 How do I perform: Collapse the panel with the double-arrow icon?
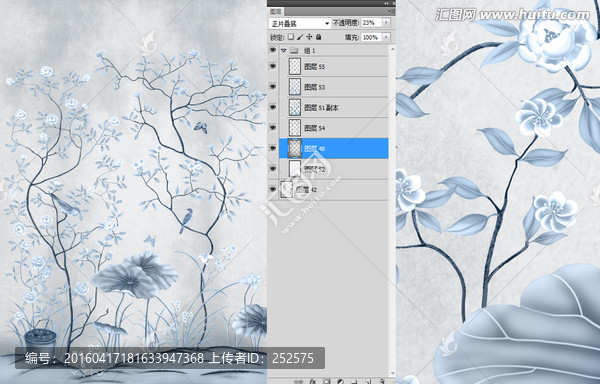tap(386, 3)
